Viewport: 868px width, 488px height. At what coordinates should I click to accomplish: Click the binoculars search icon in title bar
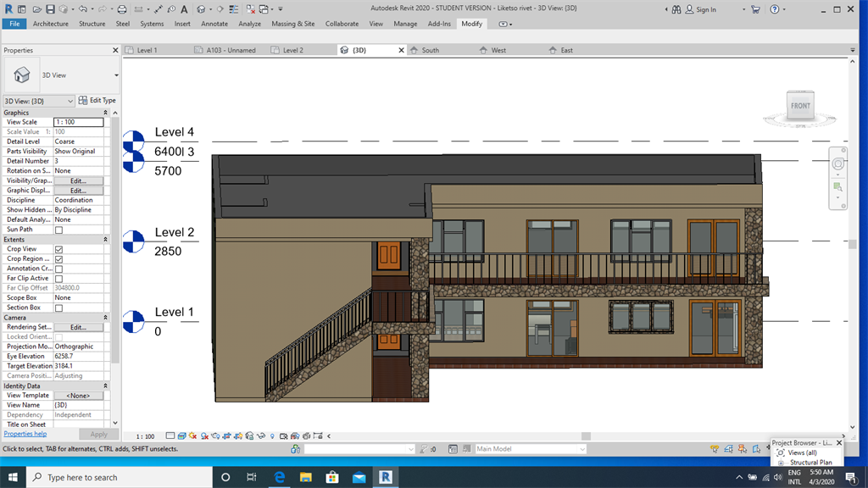[x=675, y=9]
